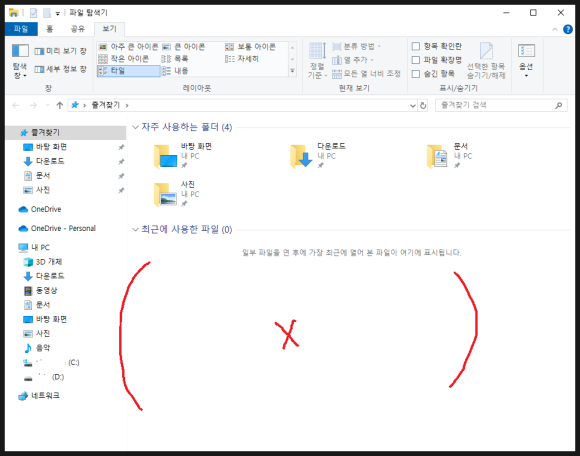Open the 정렬 기준 sort by menu

[x=317, y=60]
